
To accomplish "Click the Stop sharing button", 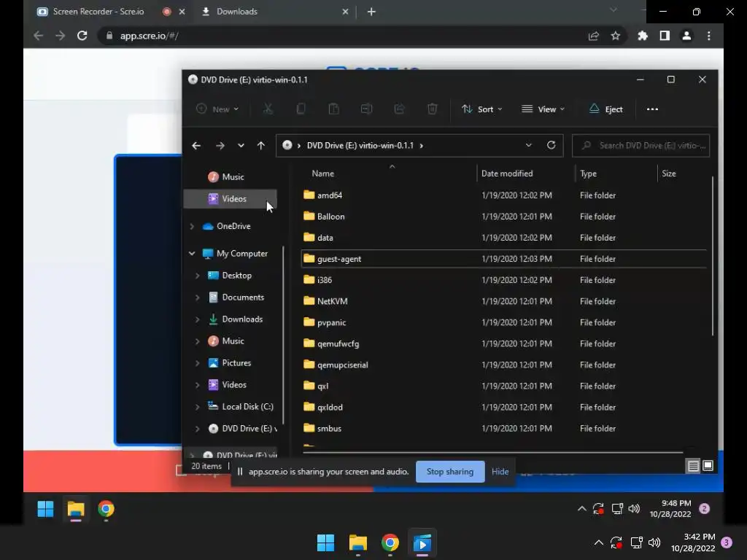I will [449, 472].
